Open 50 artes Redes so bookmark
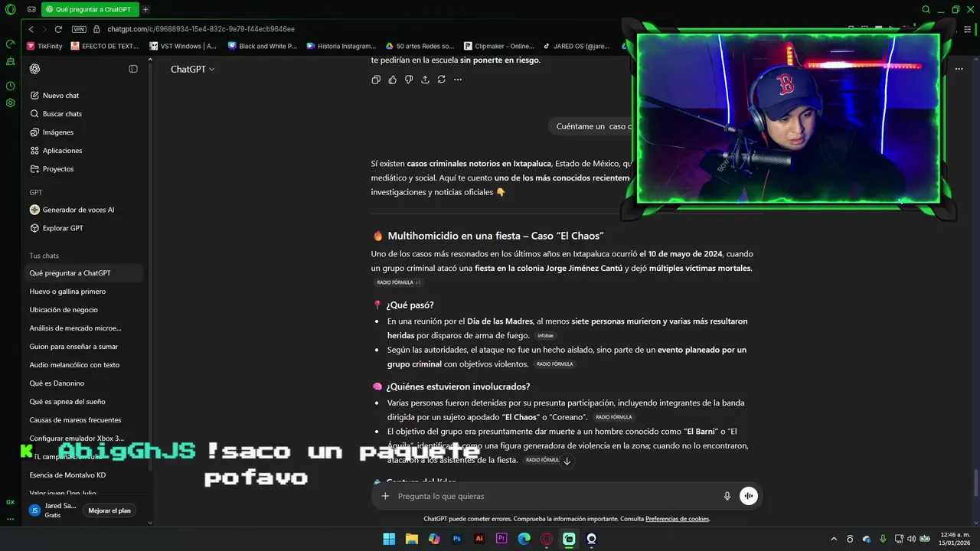 point(420,46)
